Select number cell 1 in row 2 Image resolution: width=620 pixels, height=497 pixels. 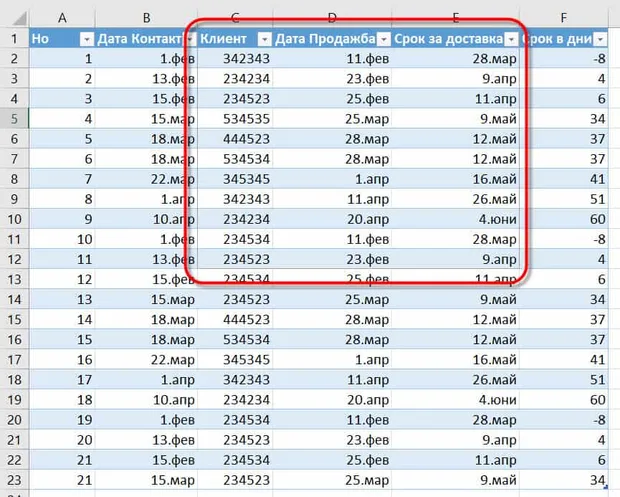click(x=62, y=59)
